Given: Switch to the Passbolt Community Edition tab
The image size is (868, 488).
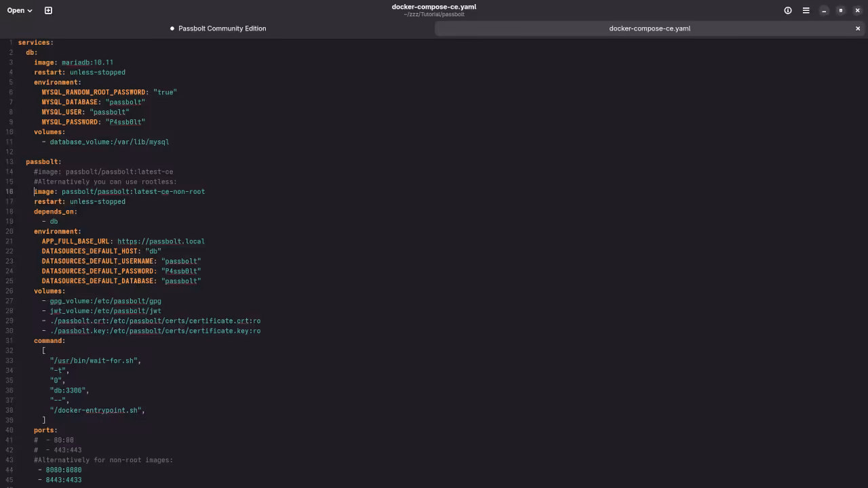Looking at the screenshot, I should [222, 28].
